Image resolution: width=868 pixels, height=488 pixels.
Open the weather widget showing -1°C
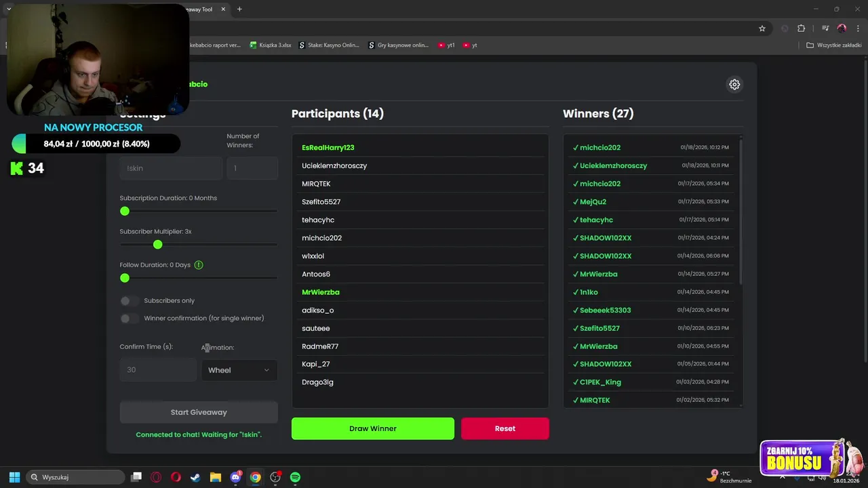[x=729, y=476]
